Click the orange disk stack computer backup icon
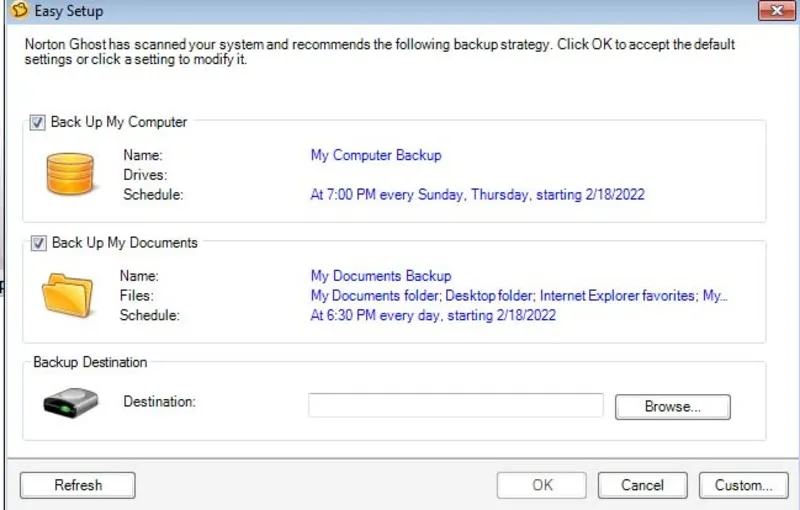 click(x=69, y=174)
